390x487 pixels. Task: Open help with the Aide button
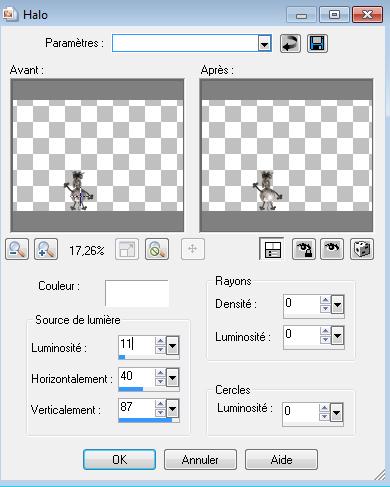[281, 460]
